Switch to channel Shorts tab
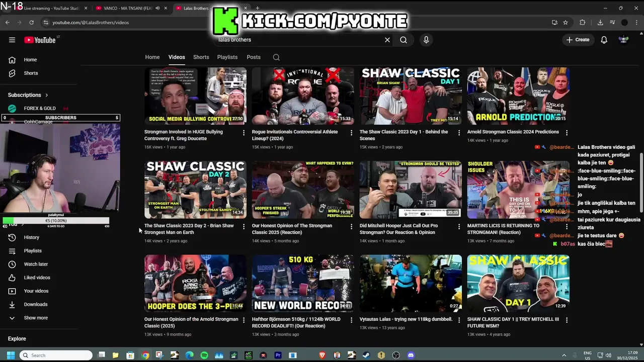644x362 pixels. 201,57
